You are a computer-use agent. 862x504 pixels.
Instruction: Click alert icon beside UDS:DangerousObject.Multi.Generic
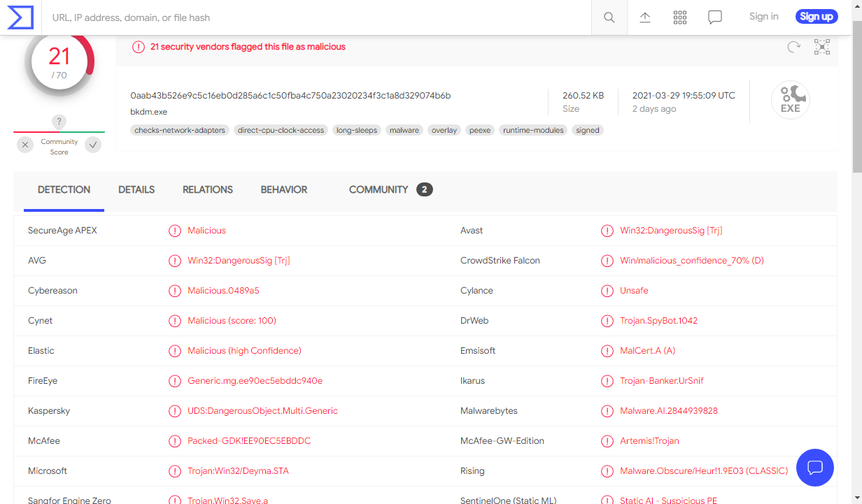[x=175, y=411]
